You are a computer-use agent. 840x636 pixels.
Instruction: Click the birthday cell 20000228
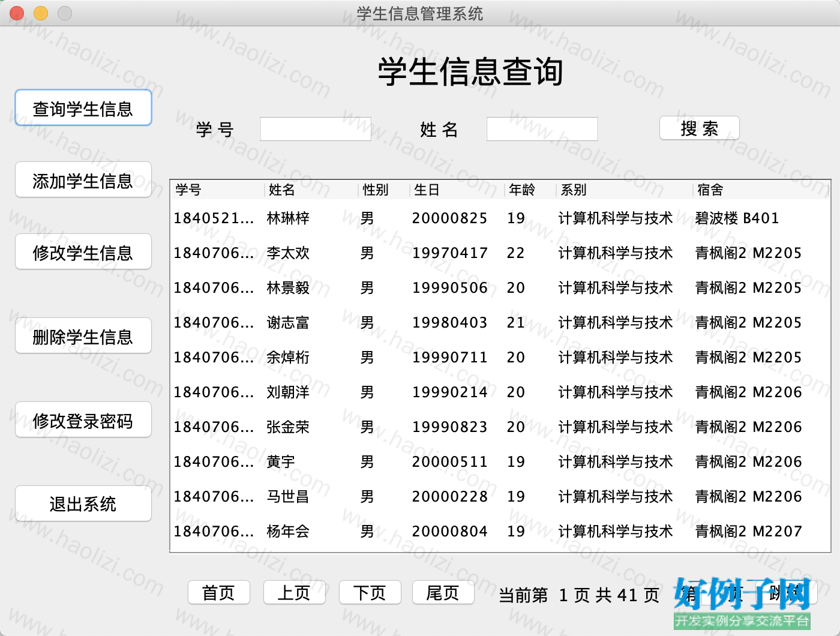(449, 497)
